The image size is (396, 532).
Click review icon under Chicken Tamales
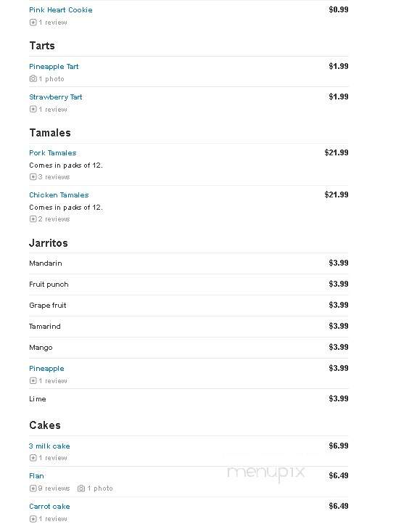pos(33,219)
